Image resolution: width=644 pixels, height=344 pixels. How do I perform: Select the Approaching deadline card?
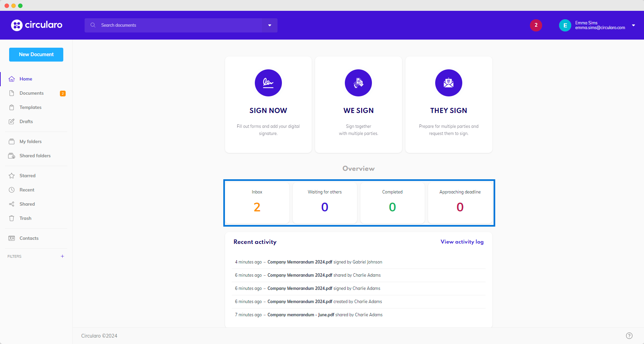pyautogui.click(x=460, y=203)
